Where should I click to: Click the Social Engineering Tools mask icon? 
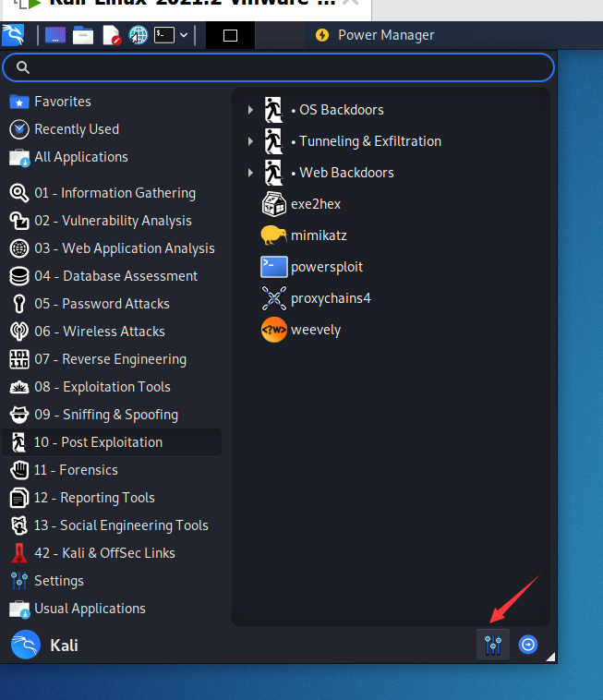coord(19,525)
